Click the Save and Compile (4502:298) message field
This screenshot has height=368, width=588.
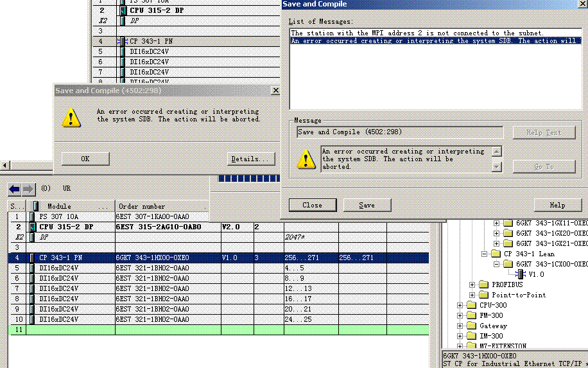[400, 132]
